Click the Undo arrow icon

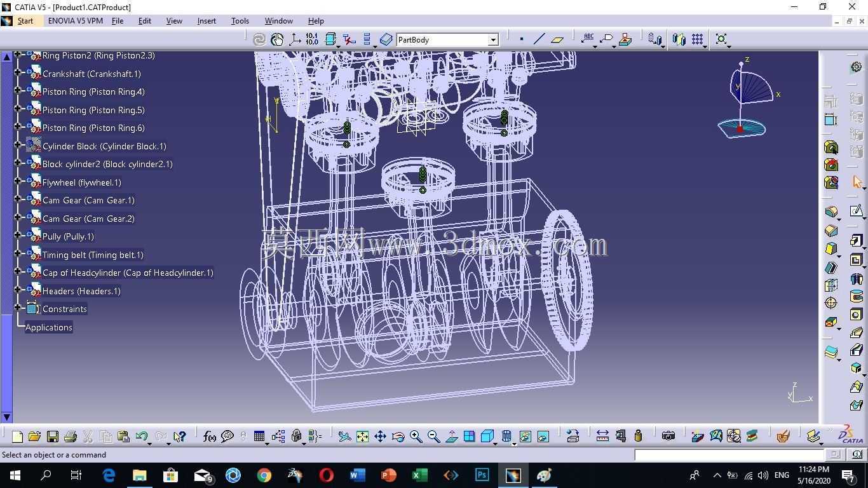click(141, 437)
